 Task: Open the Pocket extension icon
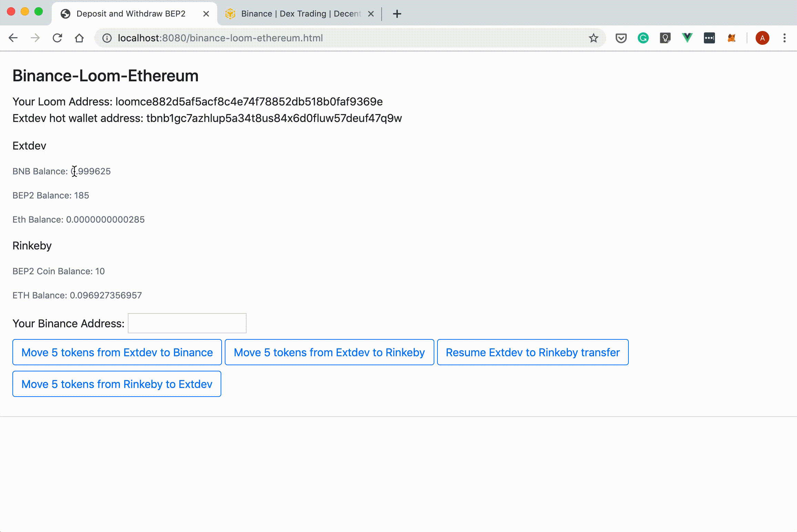621,38
